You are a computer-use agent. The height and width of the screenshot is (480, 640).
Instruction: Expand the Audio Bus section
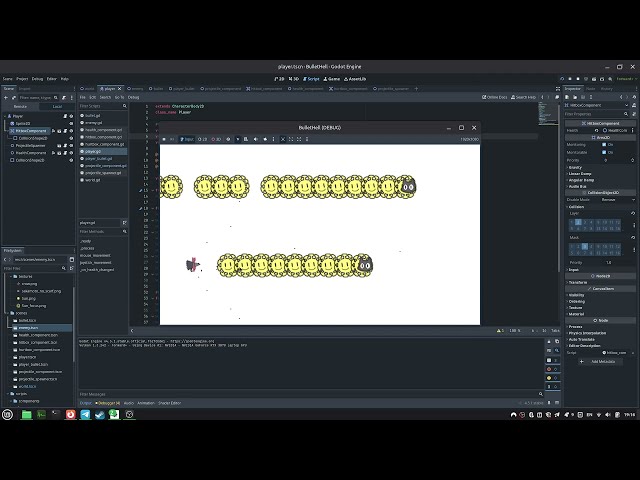coord(577,187)
